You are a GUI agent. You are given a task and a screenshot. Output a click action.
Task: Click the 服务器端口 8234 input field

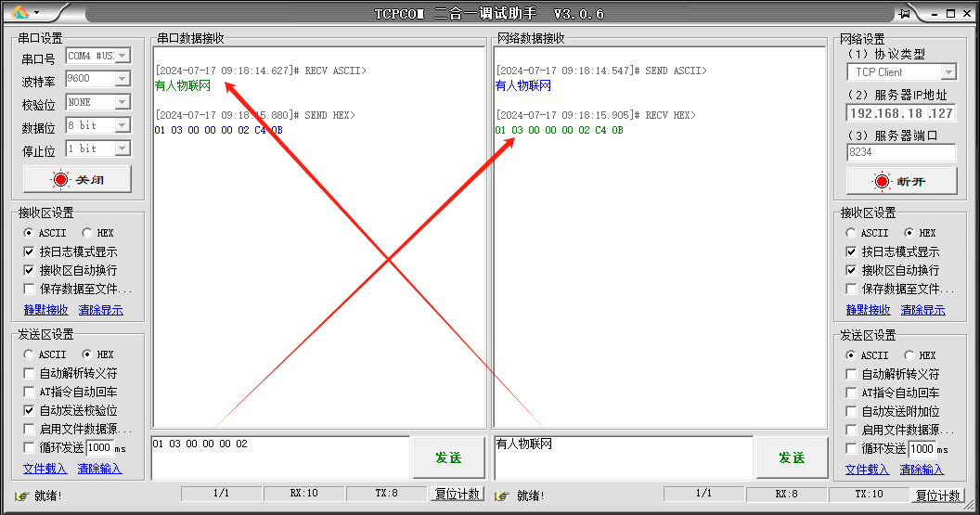900,152
